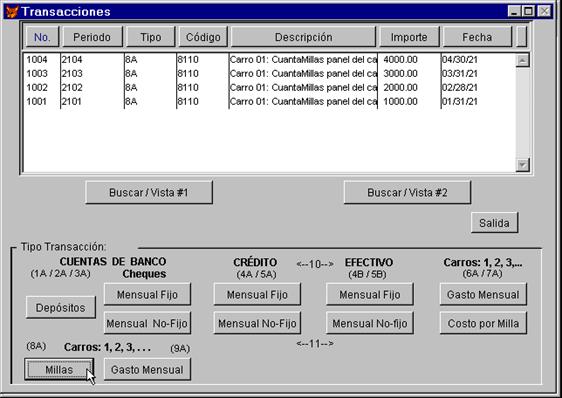Select transaction row 1001
Screen dimensions: 562x398
269,101
